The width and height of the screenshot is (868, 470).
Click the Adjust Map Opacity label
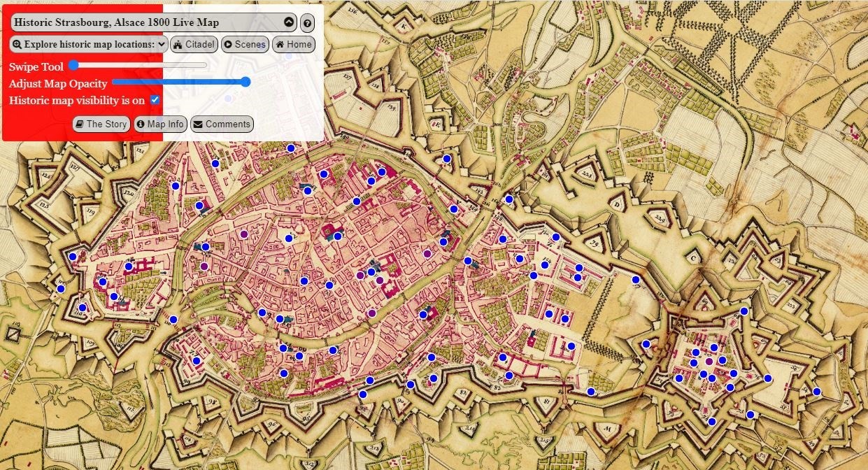coord(58,83)
